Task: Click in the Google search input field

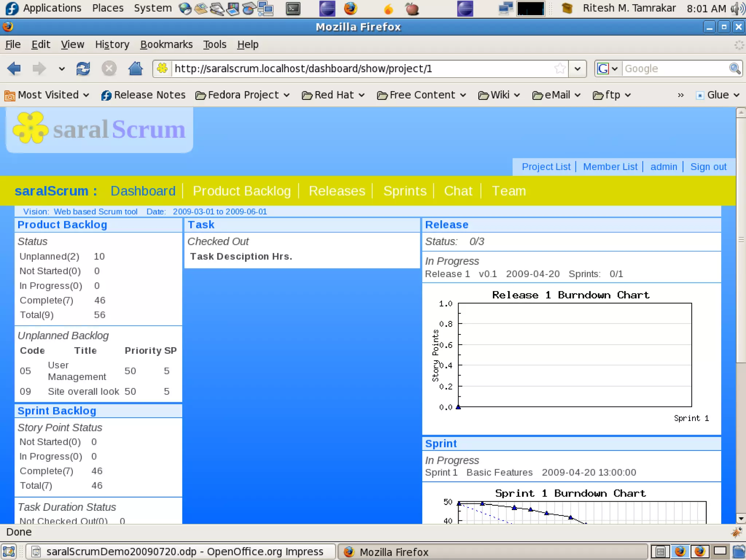Action: tap(674, 68)
